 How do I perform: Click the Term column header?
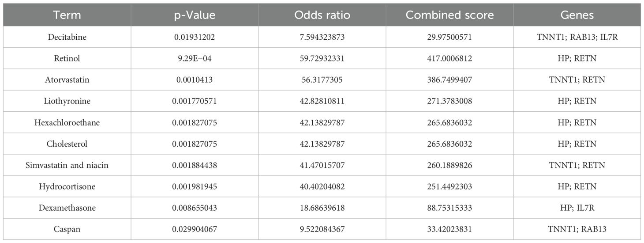(x=67, y=15)
